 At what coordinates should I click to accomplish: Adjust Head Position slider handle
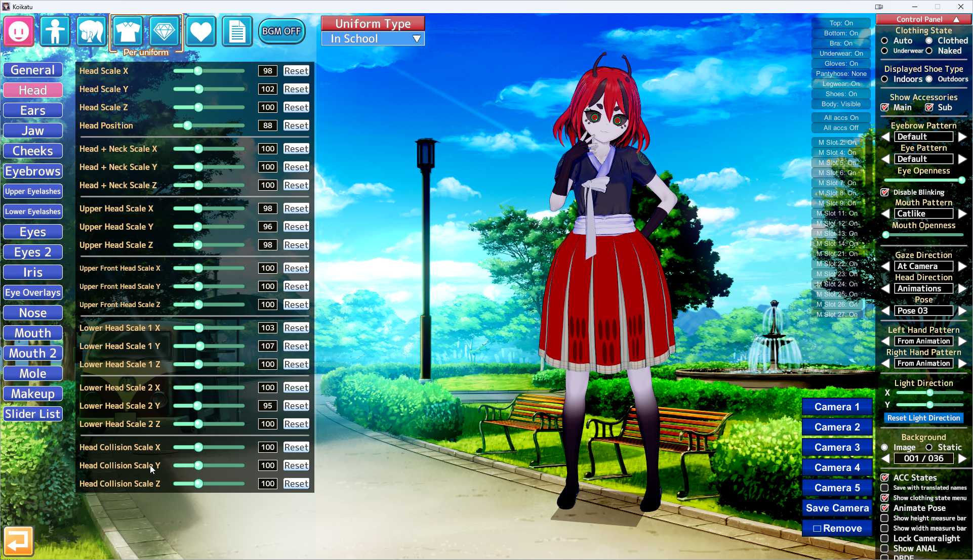[187, 125]
